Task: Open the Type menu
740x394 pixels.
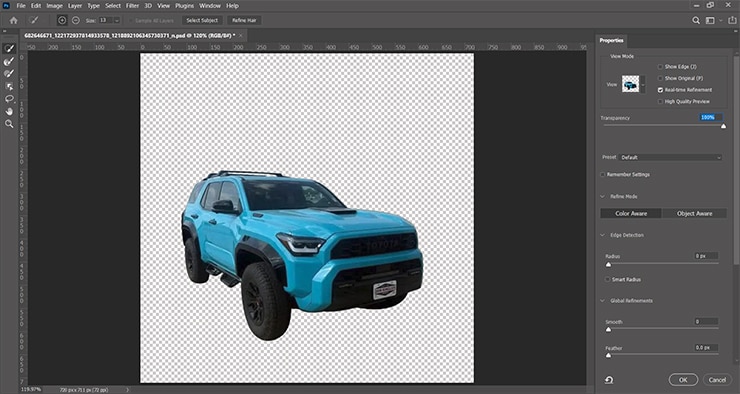Action: click(x=93, y=6)
